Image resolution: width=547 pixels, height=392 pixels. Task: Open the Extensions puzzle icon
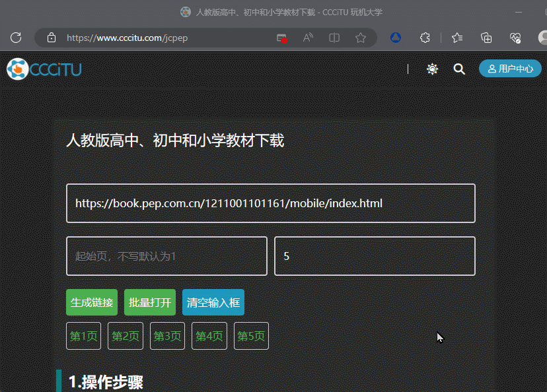[x=425, y=38]
